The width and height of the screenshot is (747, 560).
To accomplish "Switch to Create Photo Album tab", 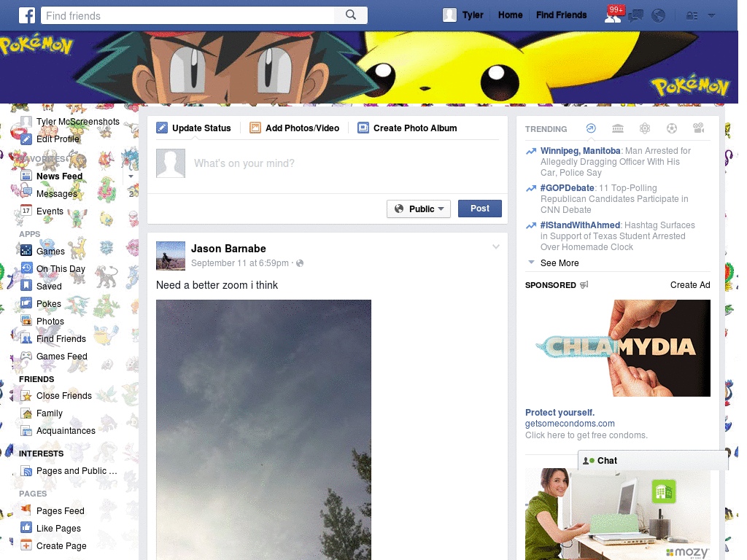I will point(407,128).
